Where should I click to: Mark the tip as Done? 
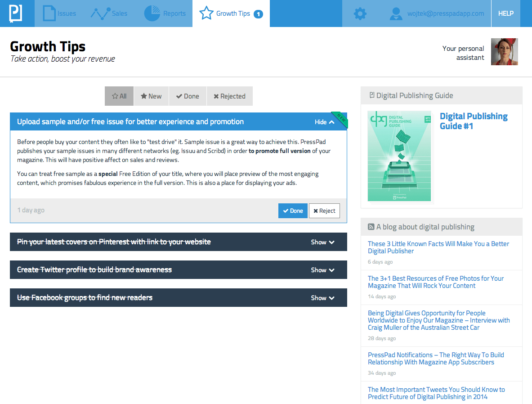[x=293, y=211]
